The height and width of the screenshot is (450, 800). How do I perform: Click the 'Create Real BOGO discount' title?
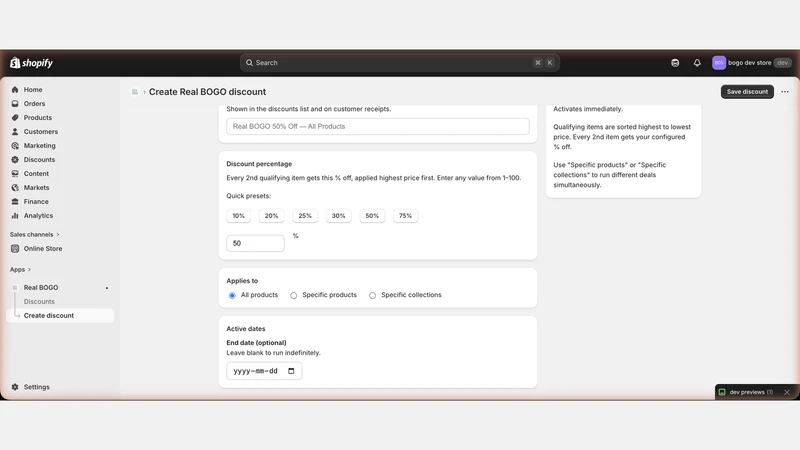click(x=207, y=92)
